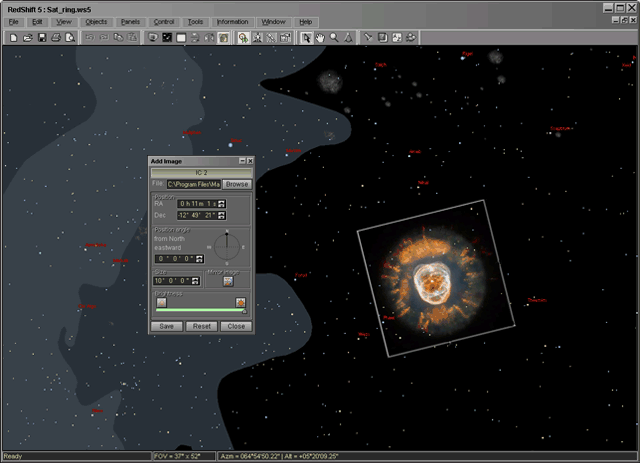The image size is (640, 463).
Task: Click the File path input field
Action: [193, 184]
